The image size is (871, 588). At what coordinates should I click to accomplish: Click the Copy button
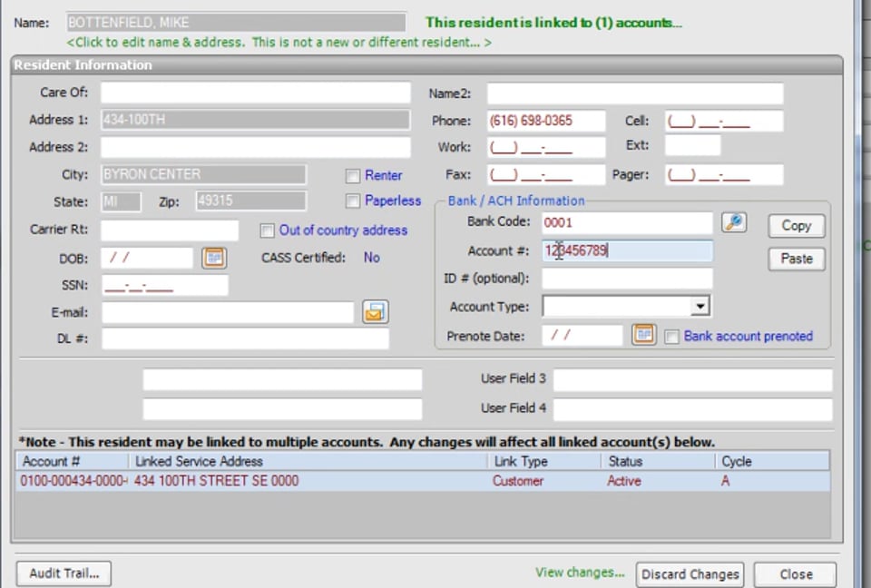click(796, 226)
